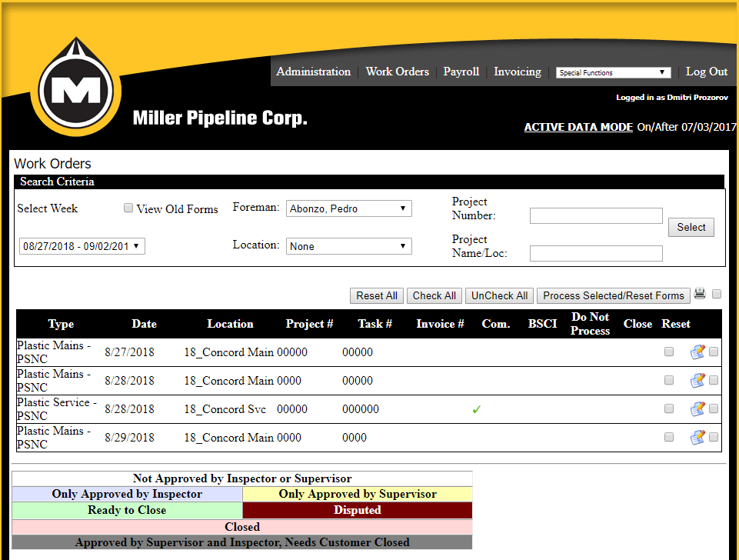Click the 'Only Approved by Supervisor' legend cell
This screenshot has width=739, height=560.
click(358, 494)
